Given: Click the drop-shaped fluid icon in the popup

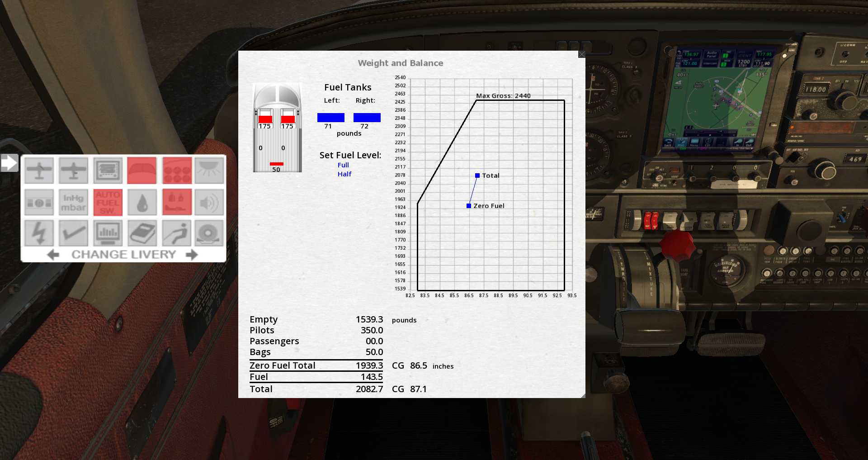Looking at the screenshot, I should pos(142,202).
